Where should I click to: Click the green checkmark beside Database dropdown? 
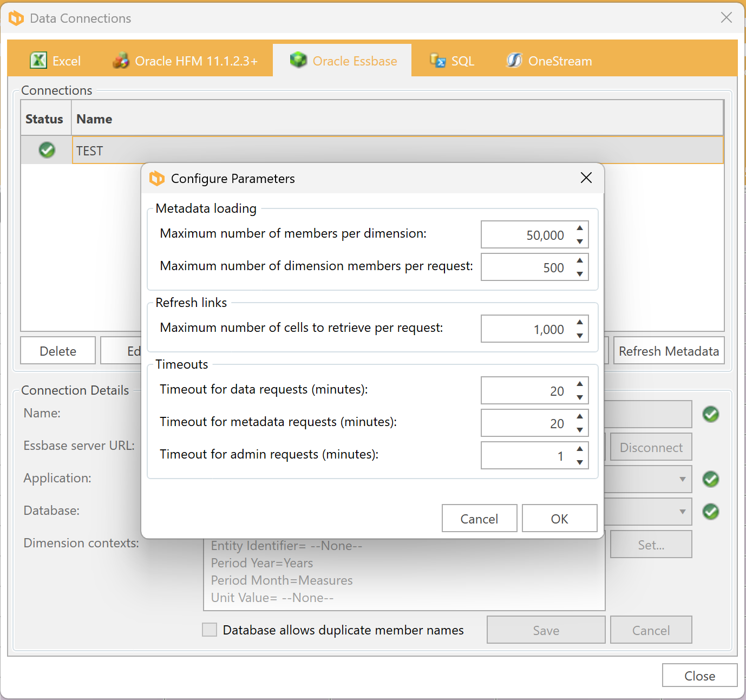pos(710,512)
